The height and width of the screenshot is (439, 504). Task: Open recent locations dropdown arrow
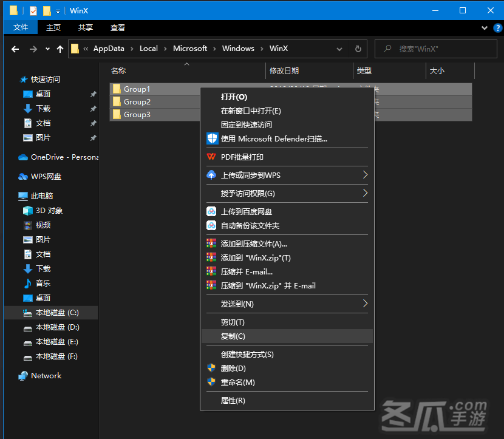tap(47, 49)
